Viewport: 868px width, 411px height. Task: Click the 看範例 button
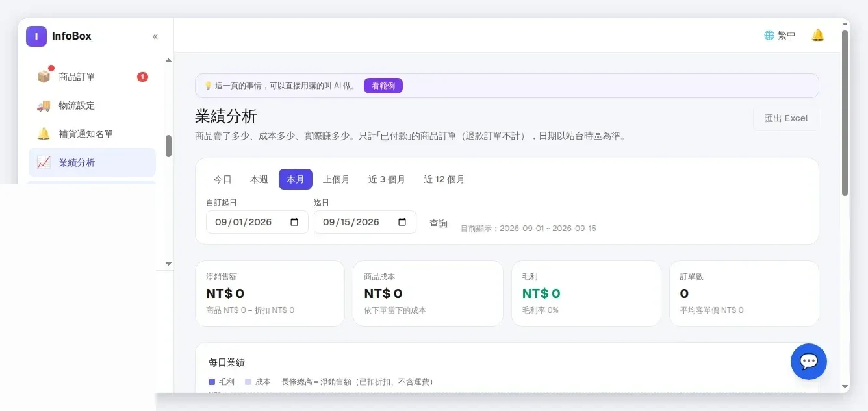[383, 86]
